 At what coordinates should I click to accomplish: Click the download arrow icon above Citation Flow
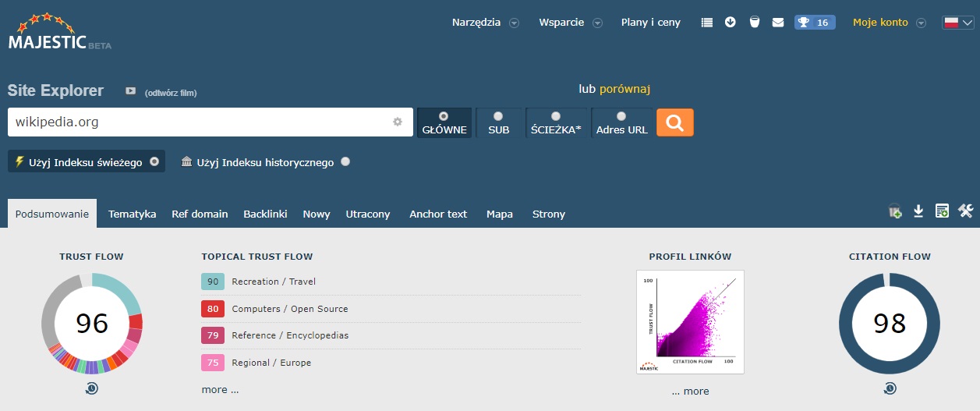tap(918, 211)
